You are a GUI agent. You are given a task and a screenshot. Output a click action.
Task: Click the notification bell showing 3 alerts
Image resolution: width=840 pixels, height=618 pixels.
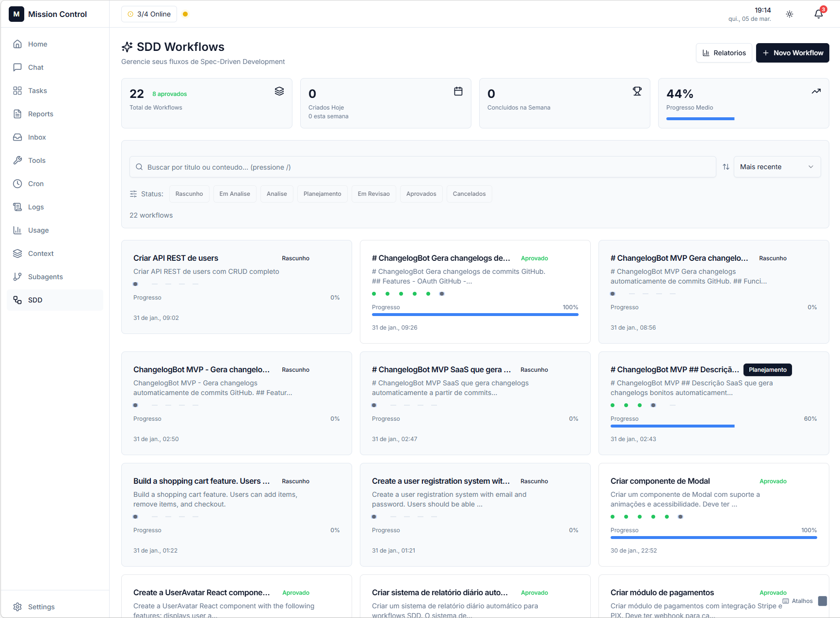[818, 14]
